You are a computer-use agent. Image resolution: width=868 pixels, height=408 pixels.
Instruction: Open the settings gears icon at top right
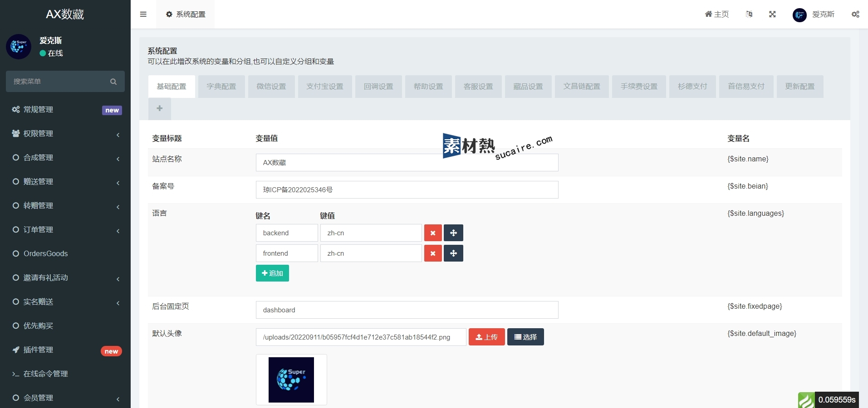pyautogui.click(x=855, y=14)
